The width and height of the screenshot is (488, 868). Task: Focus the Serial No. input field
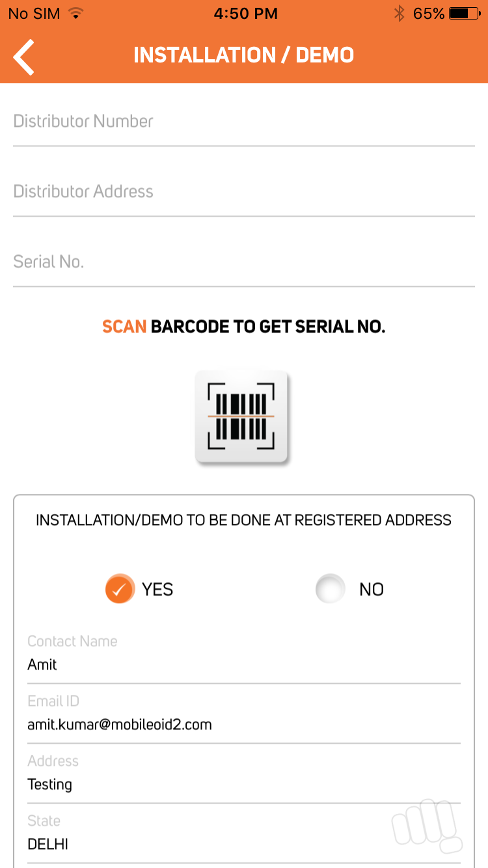pos(244,262)
